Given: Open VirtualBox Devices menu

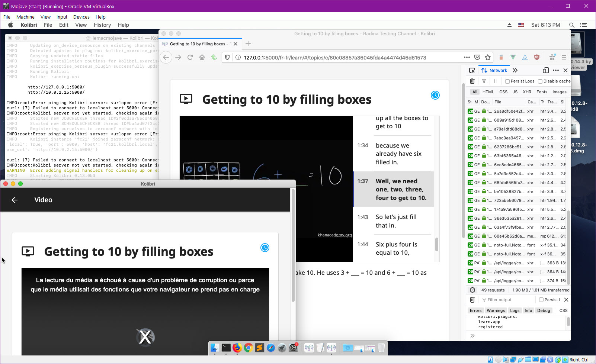Looking at the screenshot, I should pos(81,17).
